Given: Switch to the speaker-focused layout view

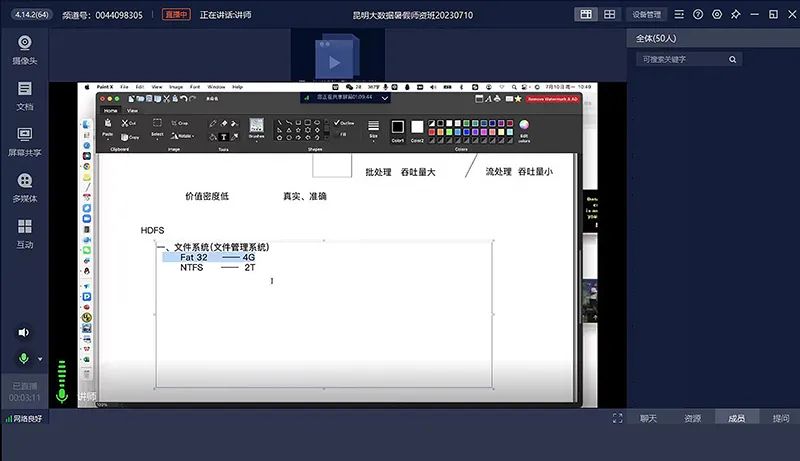Looking at the screenshot, I should (x=586, y=14).
